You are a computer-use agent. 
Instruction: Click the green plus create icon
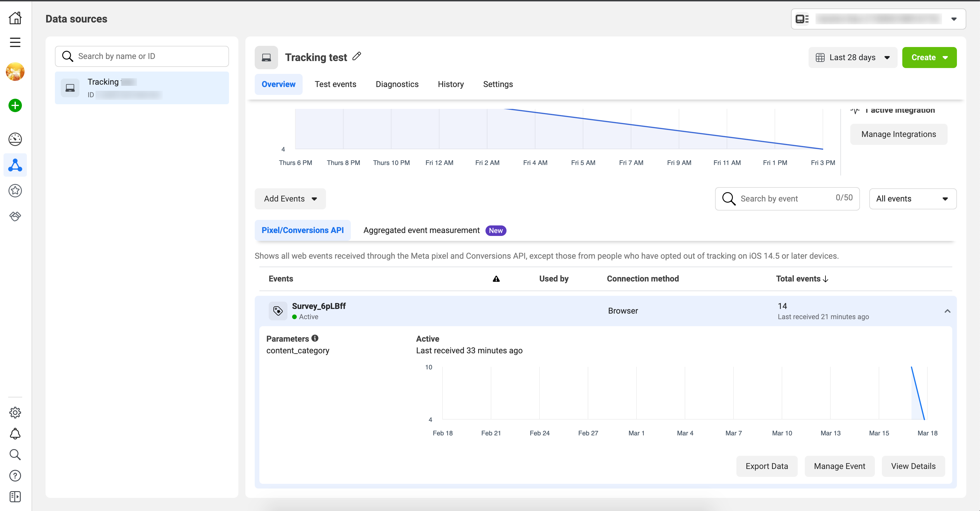click(15, 105)
